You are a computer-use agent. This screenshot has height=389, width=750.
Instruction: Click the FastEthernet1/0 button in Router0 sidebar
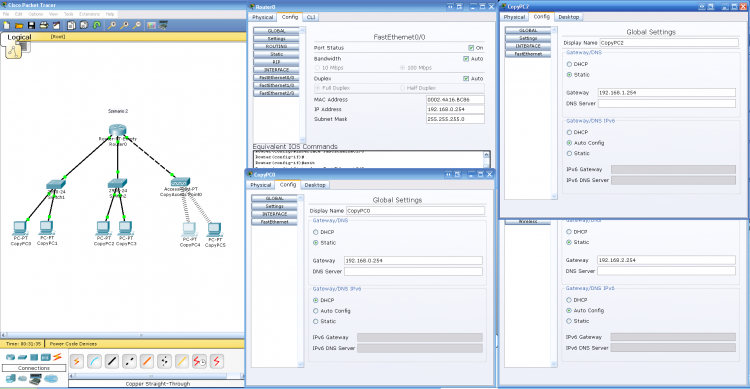276,85
